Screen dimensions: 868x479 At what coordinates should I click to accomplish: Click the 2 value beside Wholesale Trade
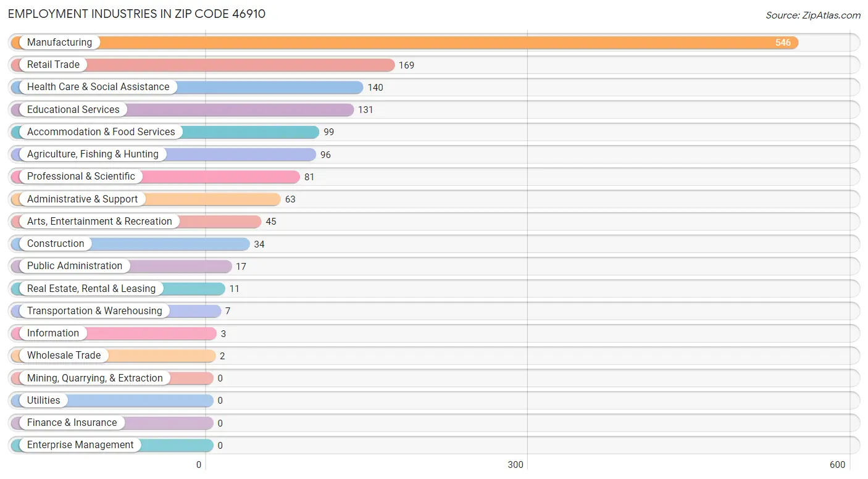pos(222,356)
